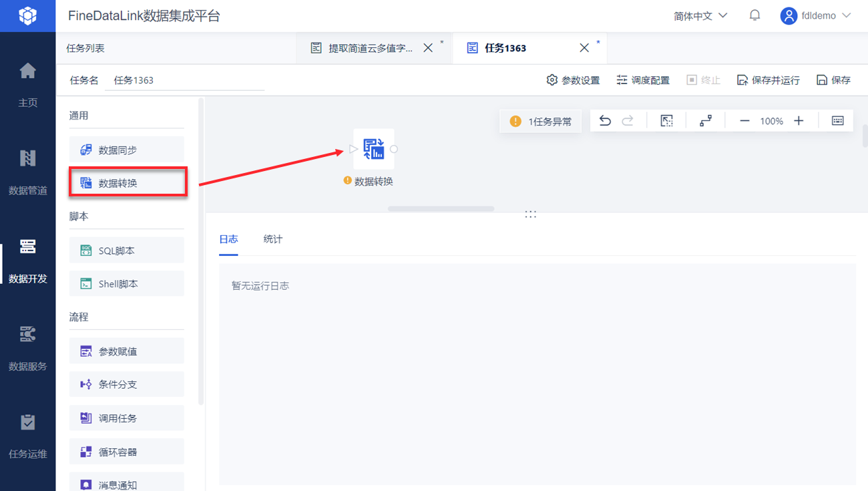Click the notification bell icon

point(754,15)
